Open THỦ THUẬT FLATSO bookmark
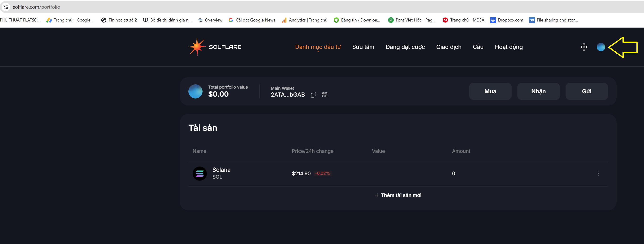Viewport: 644px width, 244px height. point(20,20)
